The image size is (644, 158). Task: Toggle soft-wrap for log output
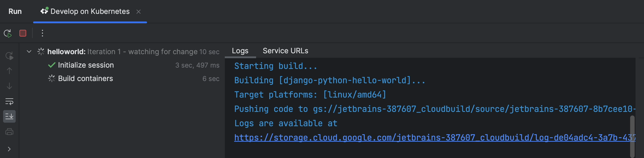coord(9,101)
